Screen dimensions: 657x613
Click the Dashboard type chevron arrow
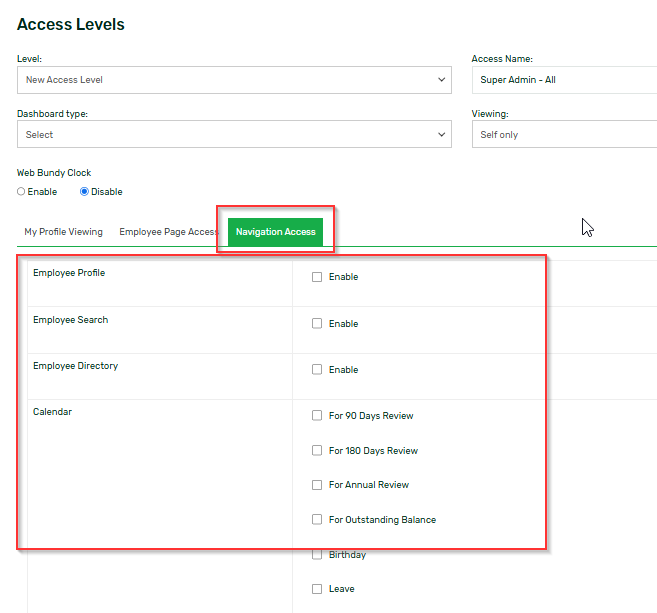442,135
